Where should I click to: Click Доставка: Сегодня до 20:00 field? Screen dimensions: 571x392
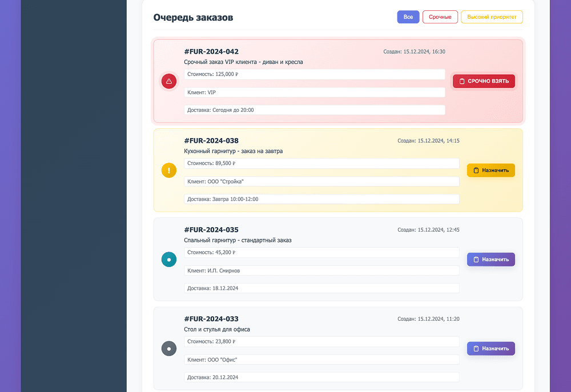[x=314, y=110]
